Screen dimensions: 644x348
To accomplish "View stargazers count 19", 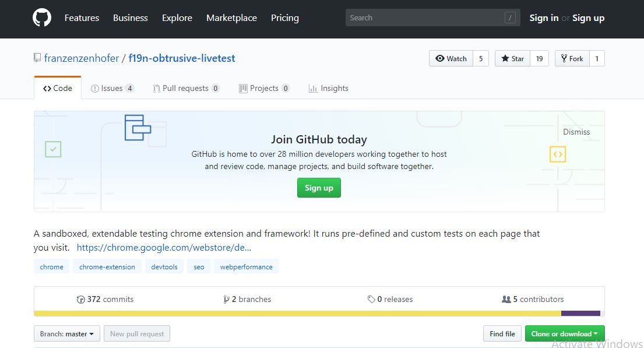I will [x=540, y=58].
